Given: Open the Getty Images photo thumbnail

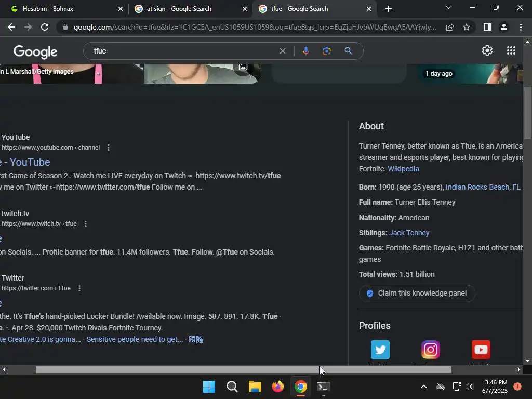Looking at the screenshot, I should 71,74.
